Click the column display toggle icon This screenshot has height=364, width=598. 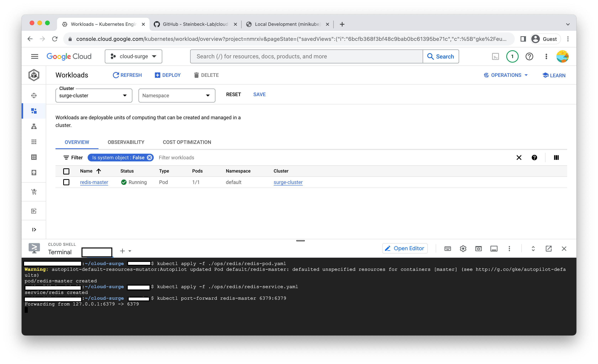coord(556,157)
